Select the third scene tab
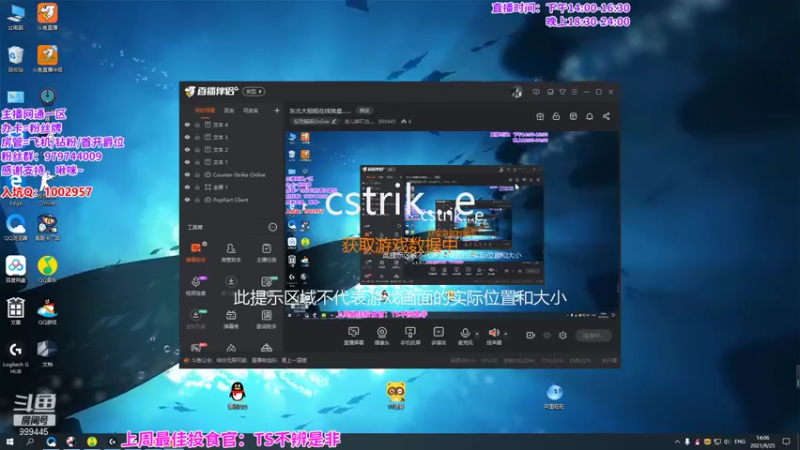 (250, 110)
